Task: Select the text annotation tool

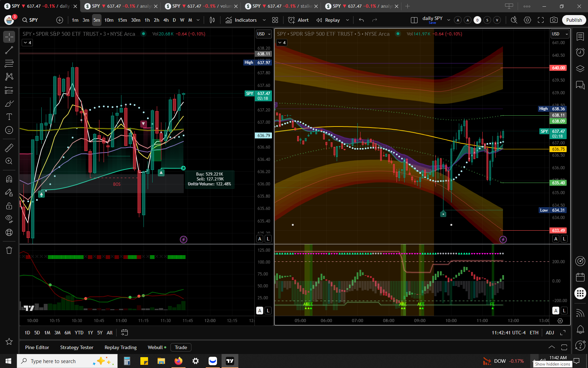Action: (x=9, y=117)
